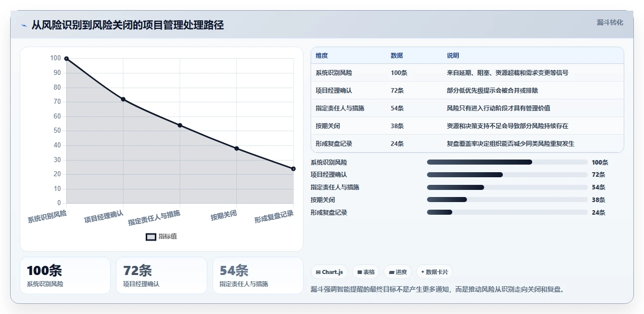
Task: Click description 资源和决策支持不足会导致部分风险持续存在
Action: pyautogui.click(x=507, y=126)
